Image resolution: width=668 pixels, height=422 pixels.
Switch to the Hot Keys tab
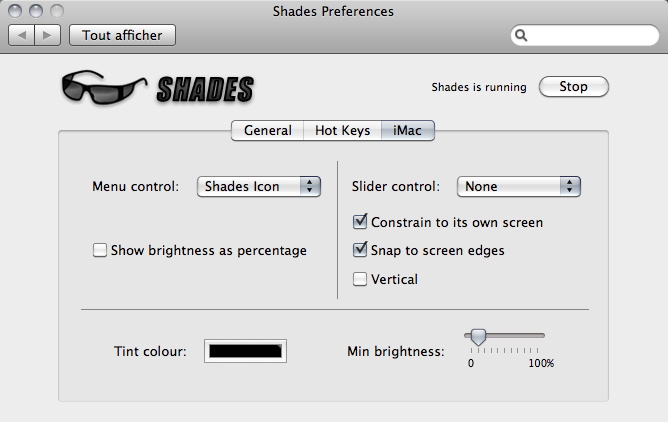(343, 130)
